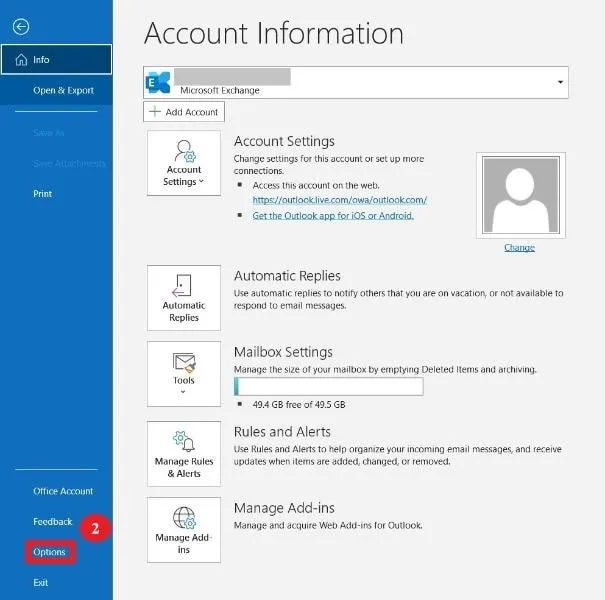Click the Info home icon
The width and height of the screenshot is (605, 600).
tap(20, 60)
